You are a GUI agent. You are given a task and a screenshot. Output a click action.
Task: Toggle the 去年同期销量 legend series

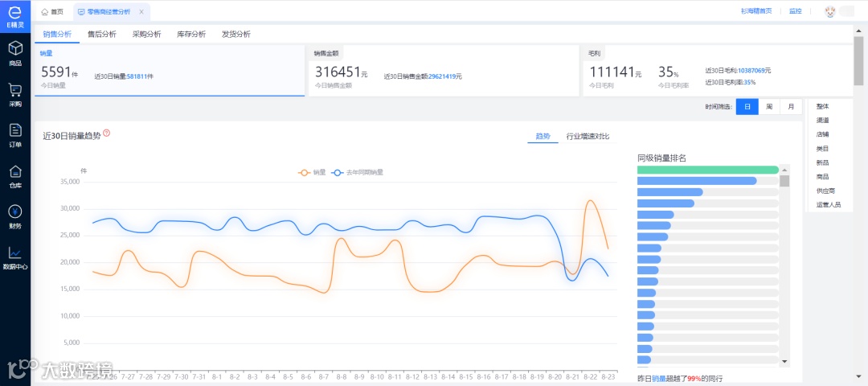(x=357, y=172)
